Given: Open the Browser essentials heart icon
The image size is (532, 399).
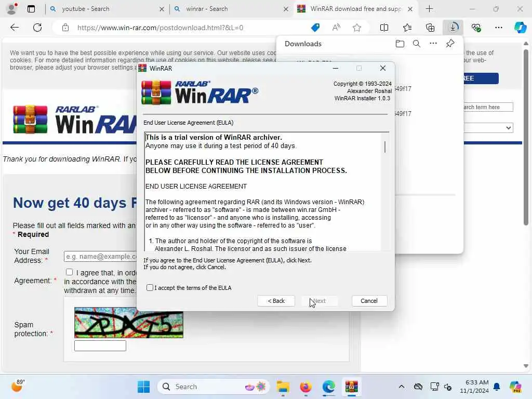Looking at the screenshot, I should click(476, 28).
